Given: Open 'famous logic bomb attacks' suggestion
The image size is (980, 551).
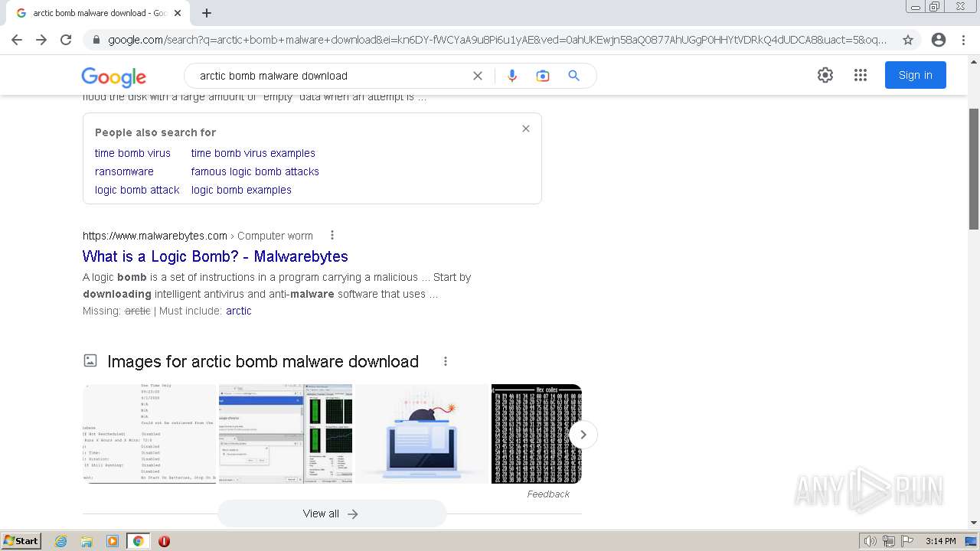Looking at the screenshot, I should pos(255,171).
